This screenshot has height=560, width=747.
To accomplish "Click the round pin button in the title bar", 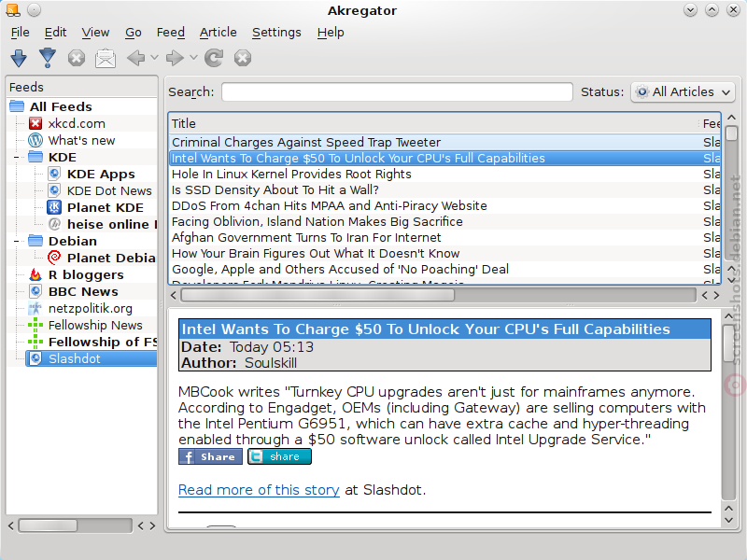I will [34, 9].
